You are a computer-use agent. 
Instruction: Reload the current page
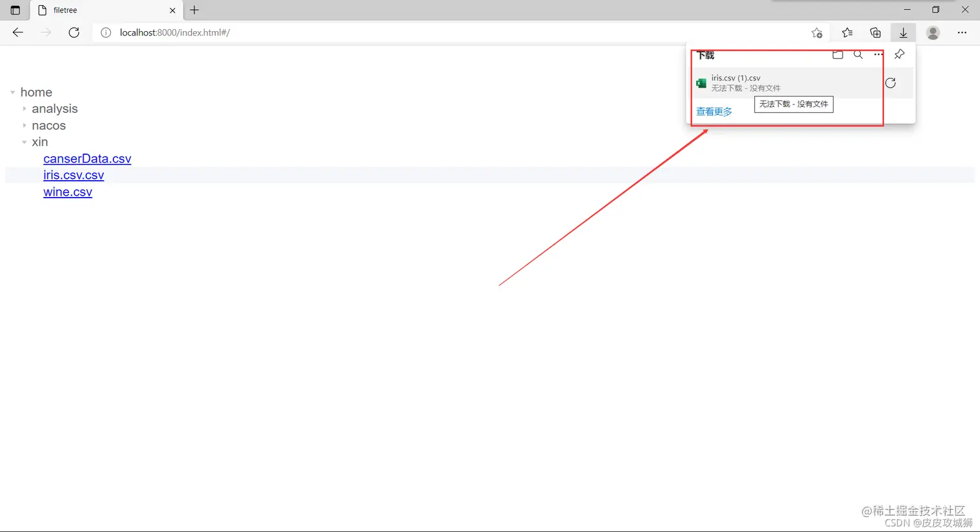click(x=74, y=32)
